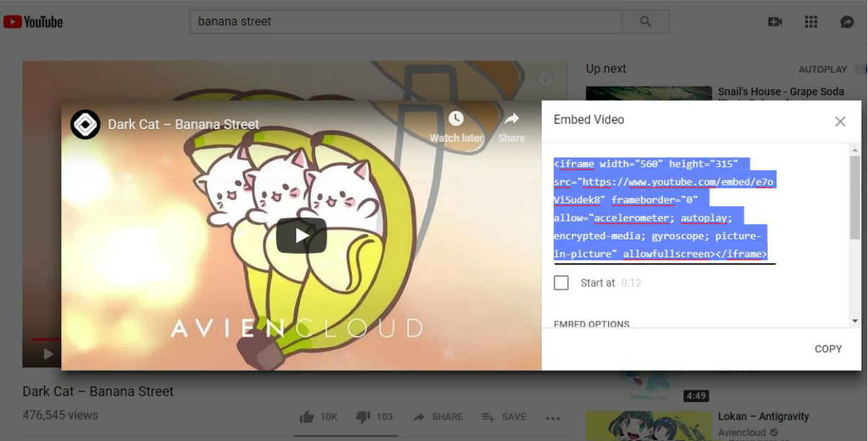Click the banana street search field

coord(406,22)
